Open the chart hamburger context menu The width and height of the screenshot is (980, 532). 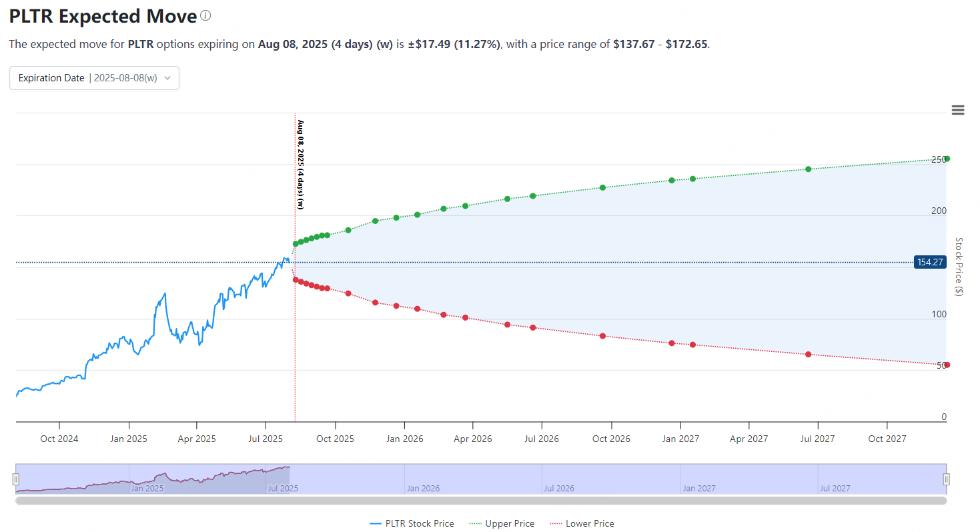[x=958, y=110]
